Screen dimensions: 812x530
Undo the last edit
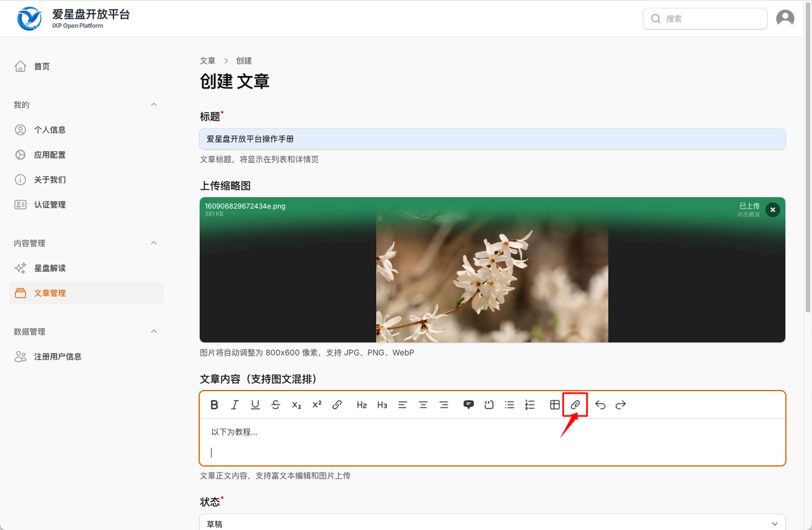[600, 405]
